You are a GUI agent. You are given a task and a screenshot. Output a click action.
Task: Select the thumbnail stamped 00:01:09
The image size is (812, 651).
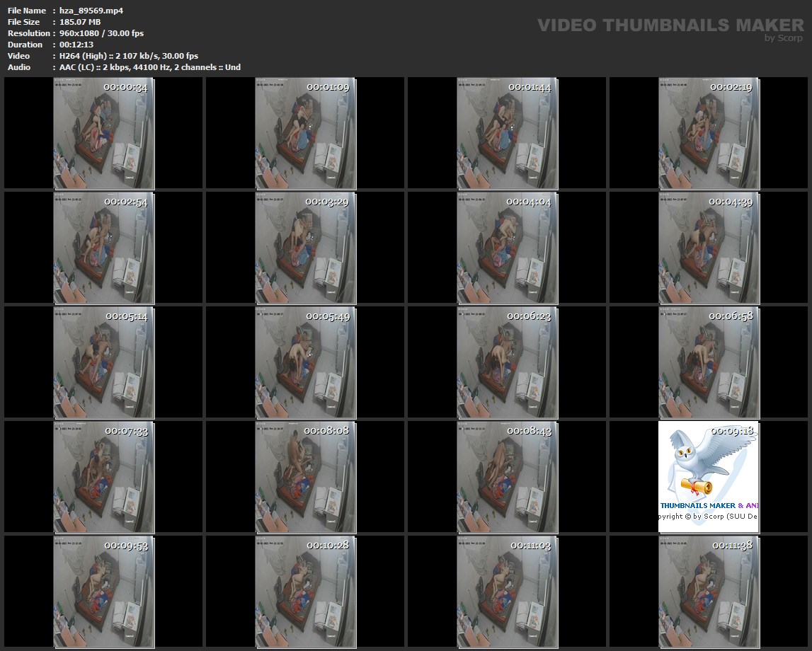point(305,133)
